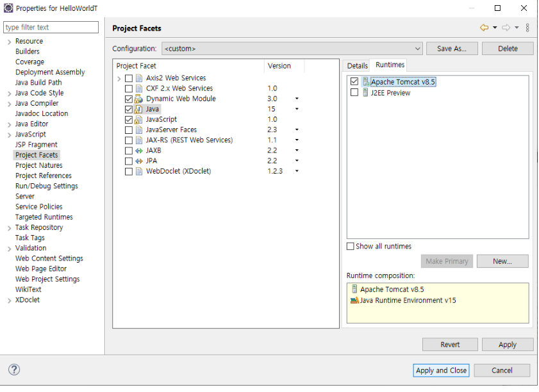The width and height of the screenshot is (539, 392).
Task: Click the JavaScript facet icon
Action: tap(138, 120)
